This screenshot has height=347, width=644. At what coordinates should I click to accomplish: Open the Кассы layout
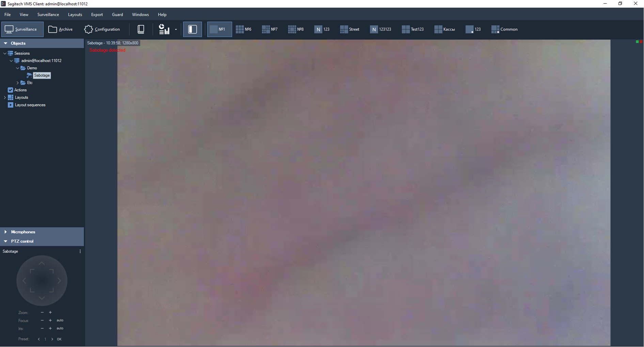[x=444, y=29]
